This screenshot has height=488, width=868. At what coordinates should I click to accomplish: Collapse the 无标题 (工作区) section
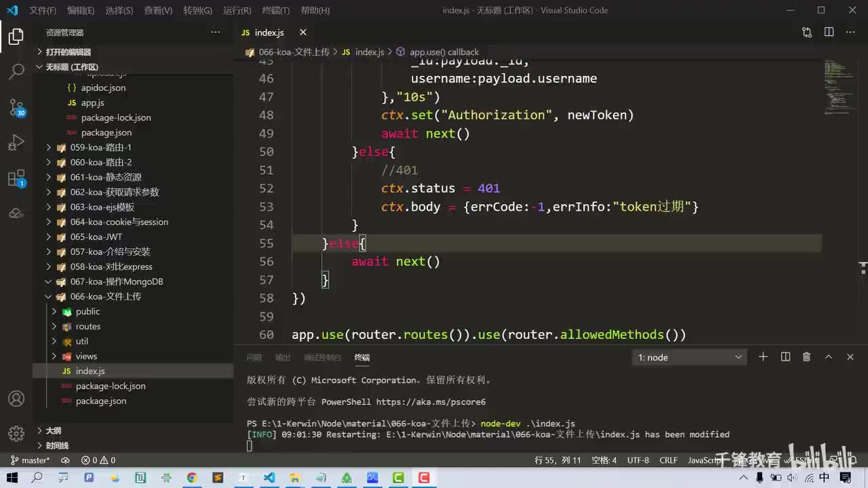pos(71,67)
